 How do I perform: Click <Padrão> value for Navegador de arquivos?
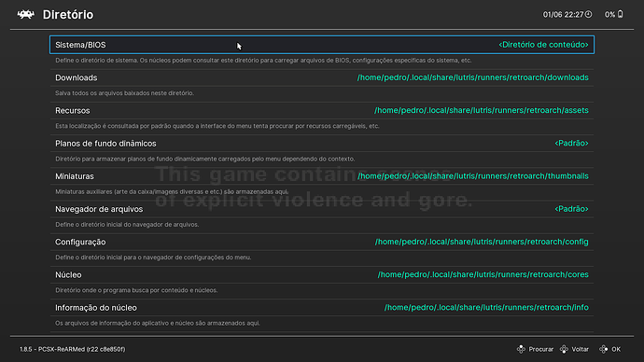[x=571, y=209]
